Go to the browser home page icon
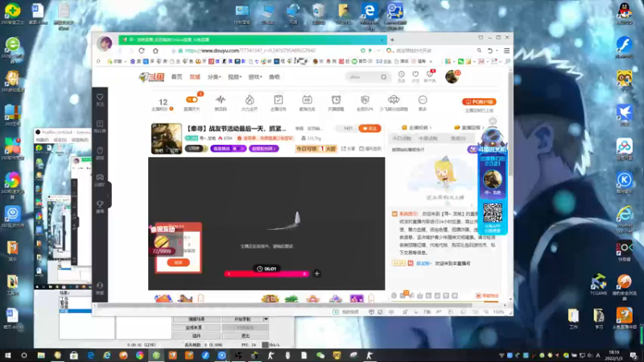This screenshot has width=644, height=362. coord(155,51)
